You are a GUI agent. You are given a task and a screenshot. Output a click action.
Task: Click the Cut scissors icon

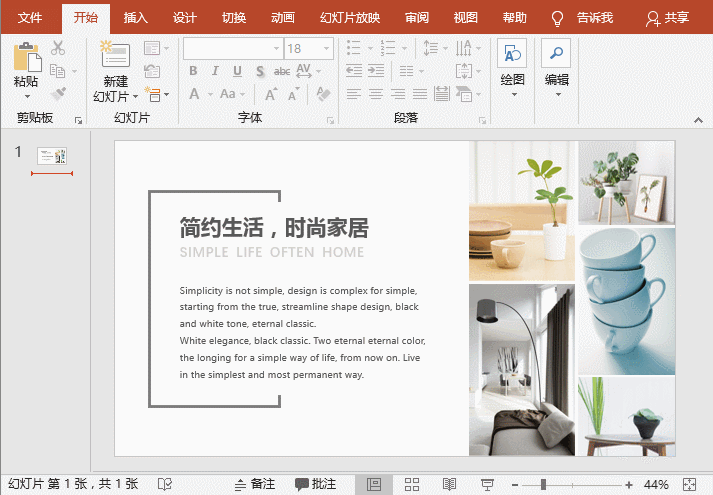(x=58, y=48)
